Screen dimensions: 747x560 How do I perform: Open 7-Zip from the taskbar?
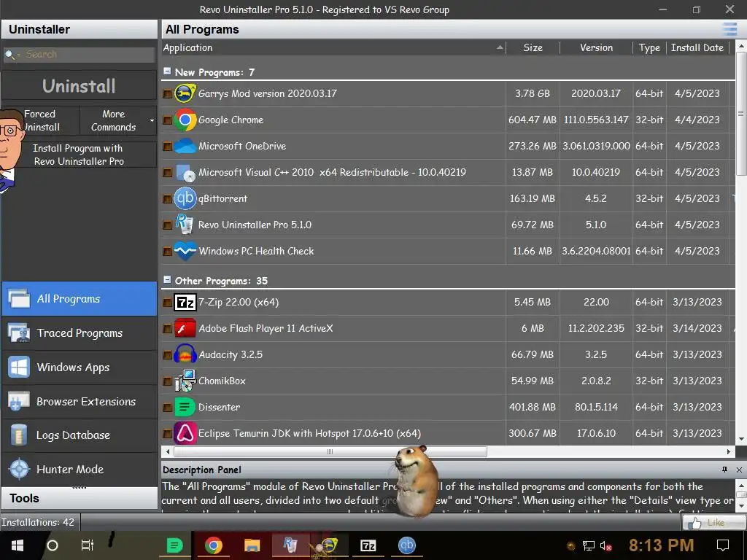[368, 545]
